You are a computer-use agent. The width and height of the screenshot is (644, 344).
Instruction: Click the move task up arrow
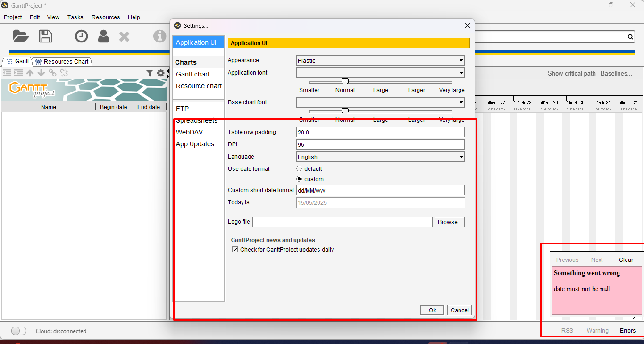click(30, 73)
